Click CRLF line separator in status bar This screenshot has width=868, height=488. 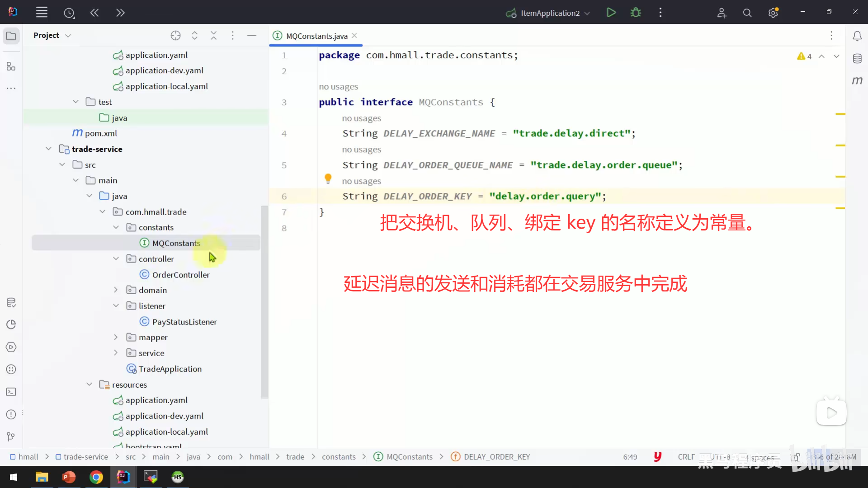[x=686, y=457]
